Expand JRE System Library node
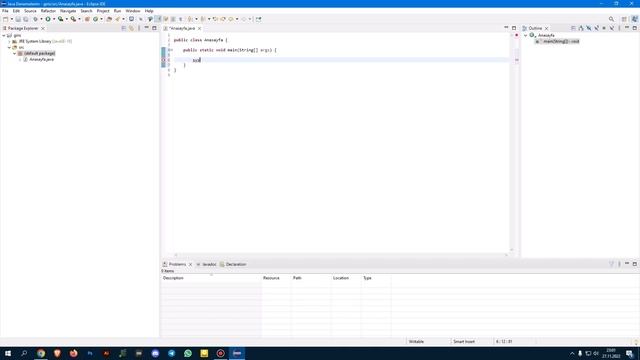This screenshot has height=360, width=640. pos(10,42)
